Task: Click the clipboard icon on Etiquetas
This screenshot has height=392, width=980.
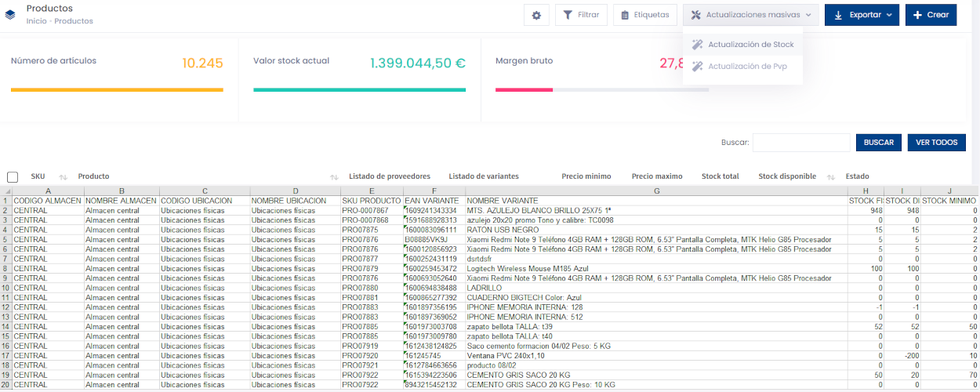Action: (625, 15)
